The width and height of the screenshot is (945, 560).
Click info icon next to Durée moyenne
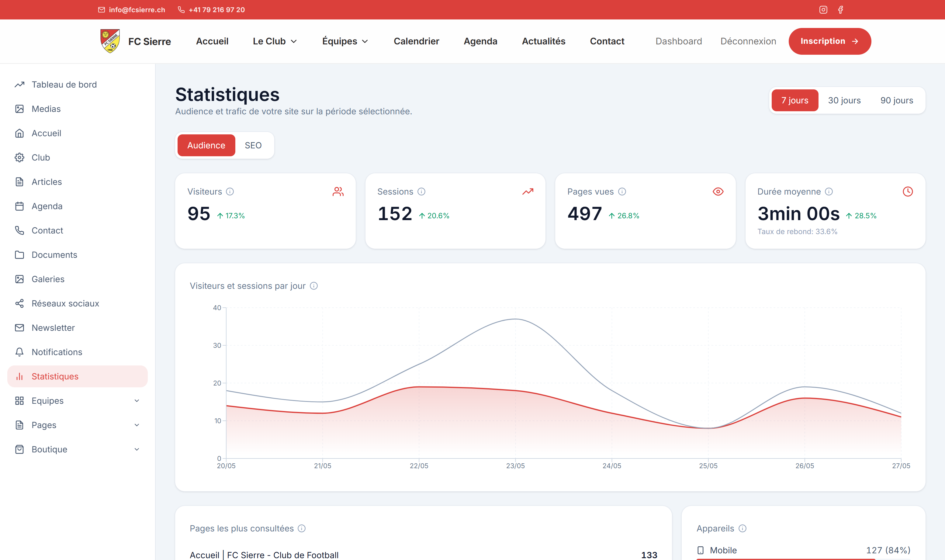click(829, 192)
